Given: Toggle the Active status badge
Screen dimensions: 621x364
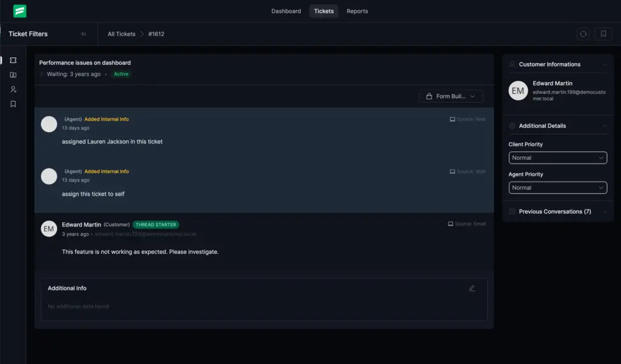Looking at the screenshot, I should 121,73.
